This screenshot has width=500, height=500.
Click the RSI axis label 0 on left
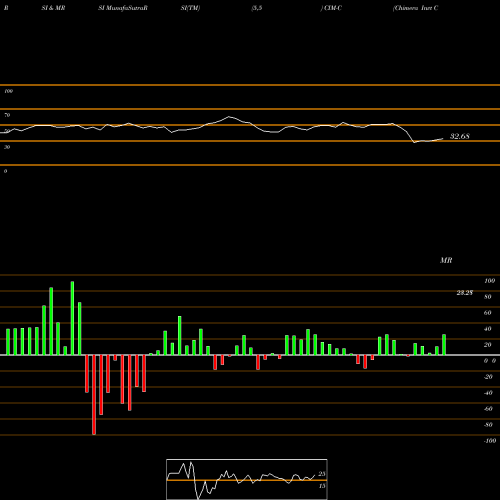(6, 171)
